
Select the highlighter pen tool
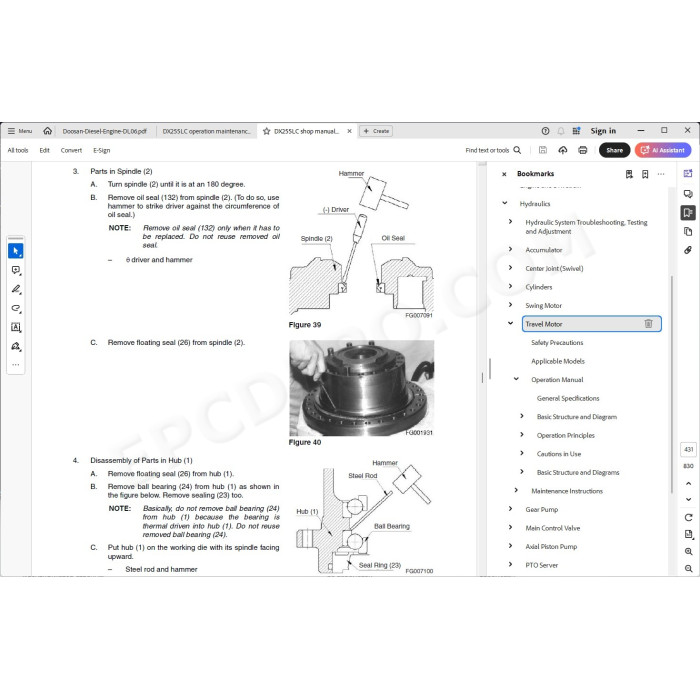click(16, 289)
